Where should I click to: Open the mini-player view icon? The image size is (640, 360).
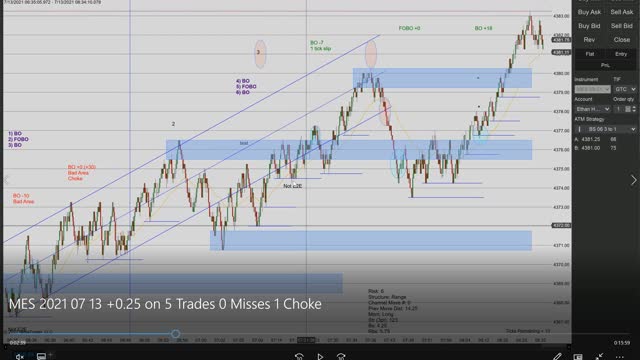click(578, 357)
